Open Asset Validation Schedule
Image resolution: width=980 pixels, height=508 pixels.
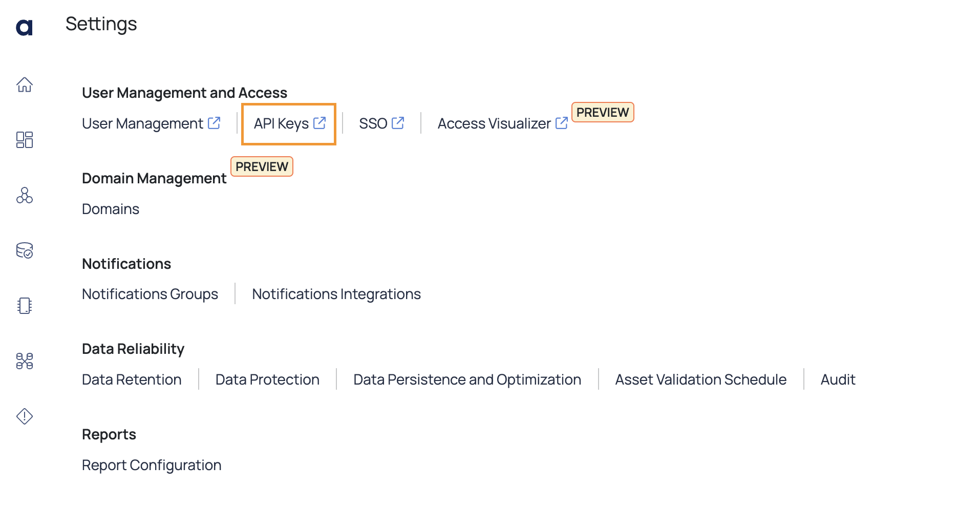pyautogui.click(x=700, y=379)
